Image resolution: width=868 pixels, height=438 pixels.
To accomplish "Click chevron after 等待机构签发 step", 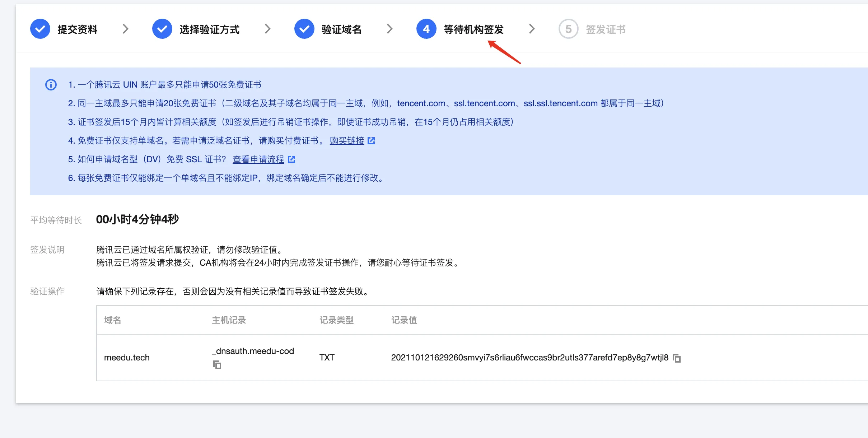I will pyautogui.click(x=532, y=29).
